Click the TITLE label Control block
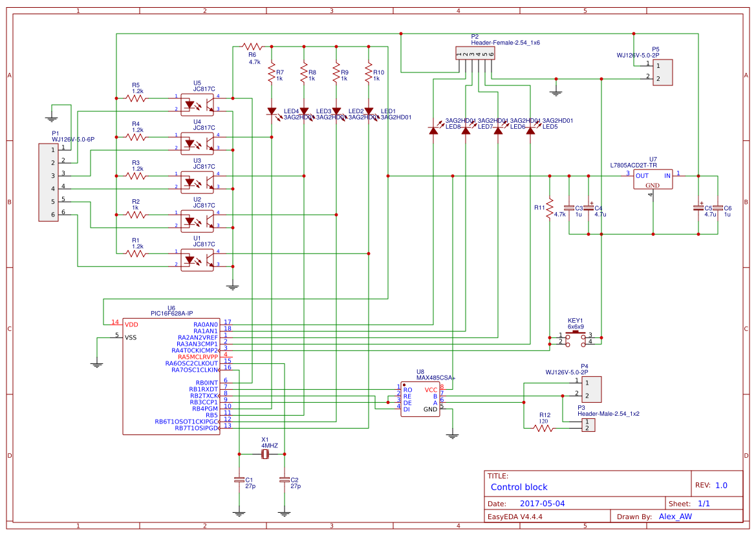The height and width of the screenshot is (536, 756). click(519, 487)
